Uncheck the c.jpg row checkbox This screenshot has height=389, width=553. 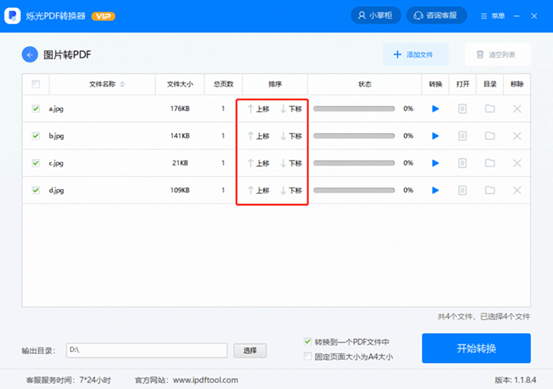[36, 163]
